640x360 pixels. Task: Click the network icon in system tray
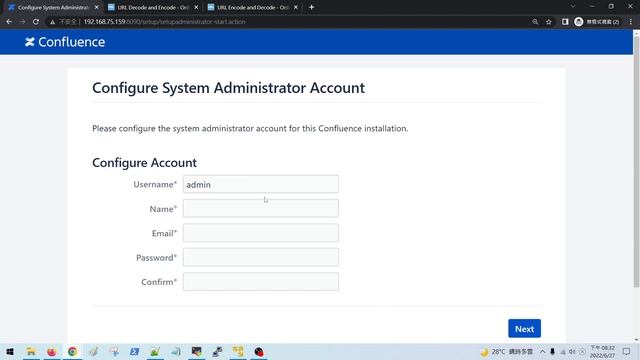pyautogui.click(x=562, y=351)
